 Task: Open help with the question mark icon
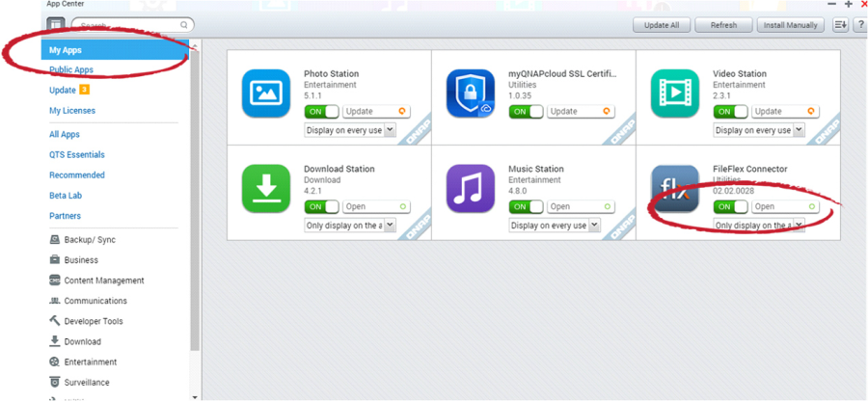pyautogui.click(x=861, y=25)
